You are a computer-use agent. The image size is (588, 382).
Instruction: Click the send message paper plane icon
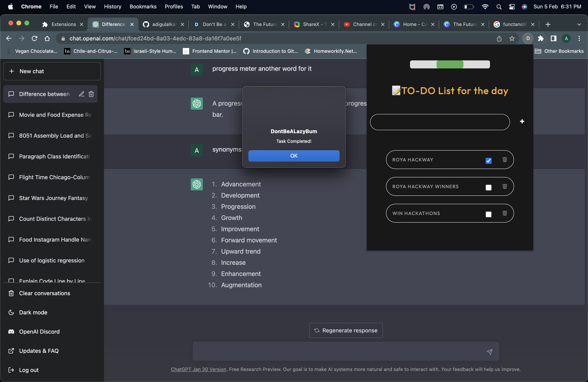(x=489, y=351)
